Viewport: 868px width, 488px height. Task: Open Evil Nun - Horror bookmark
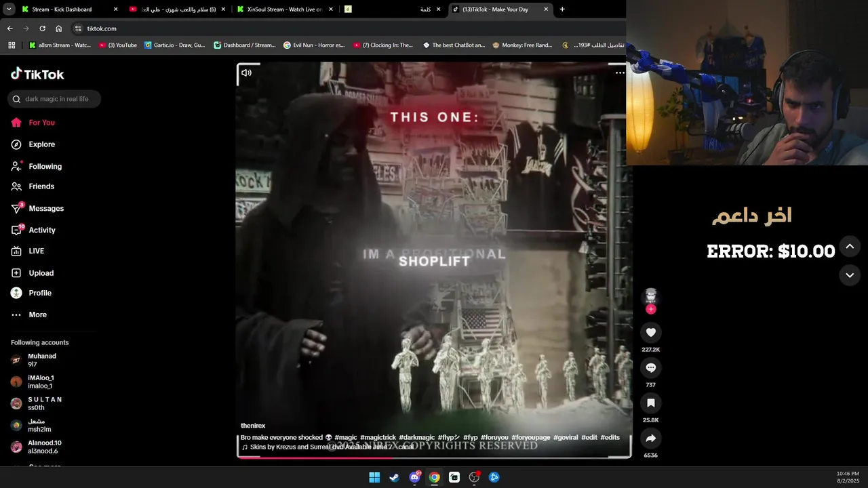(314, 45)
